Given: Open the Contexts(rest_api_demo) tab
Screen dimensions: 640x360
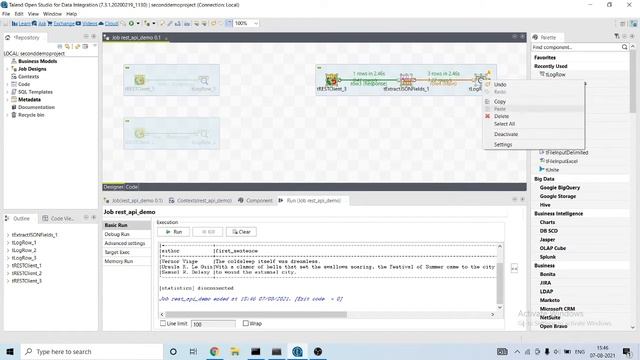Looking at the screenshot, I should [x=200, y=200].
